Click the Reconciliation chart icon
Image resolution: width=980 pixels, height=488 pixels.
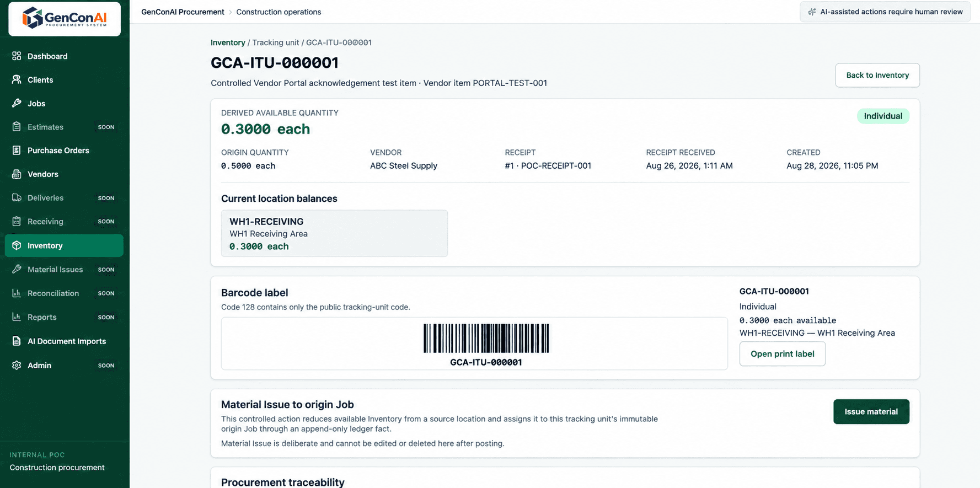click(17, 293)
